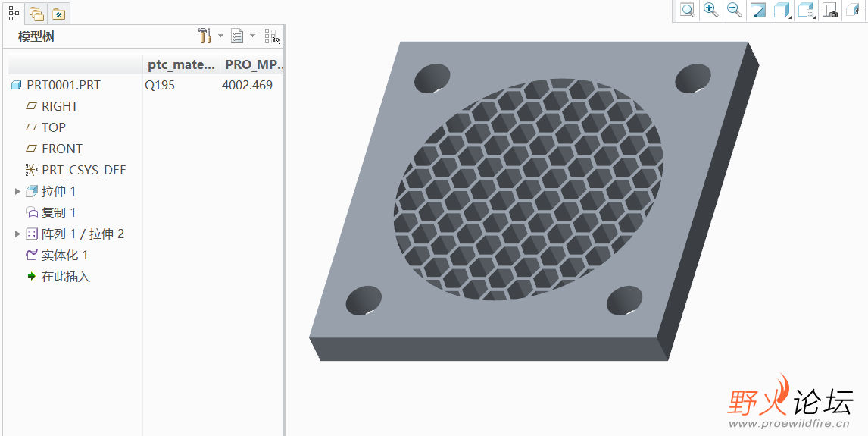Open the Display Style cube icon
The image size is (868, 436).
782,10
